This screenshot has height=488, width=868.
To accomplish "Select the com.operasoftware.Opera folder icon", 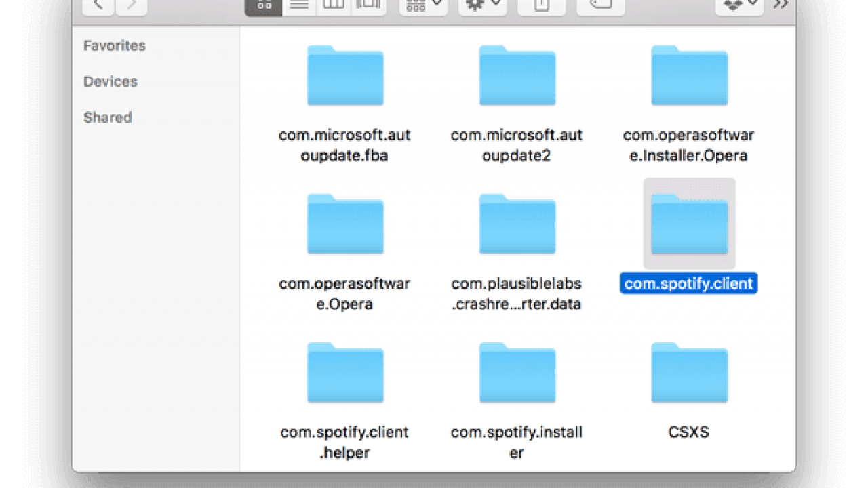I will (x=345, y=224).
